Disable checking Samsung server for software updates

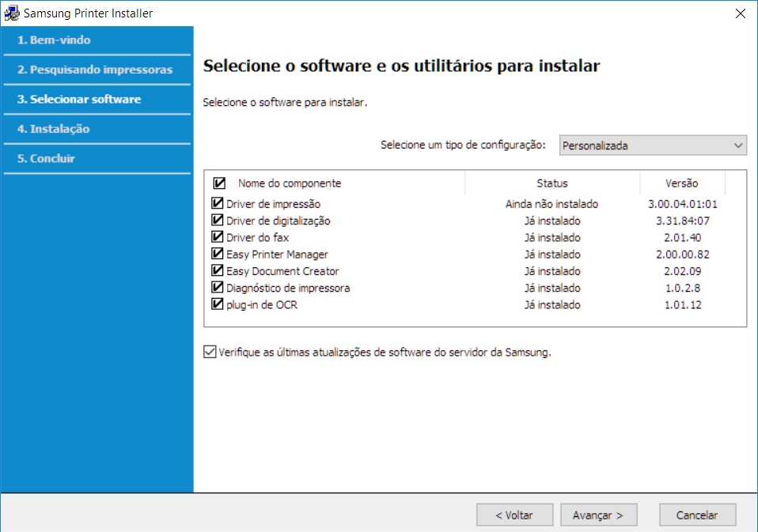(x=210, y=353)
